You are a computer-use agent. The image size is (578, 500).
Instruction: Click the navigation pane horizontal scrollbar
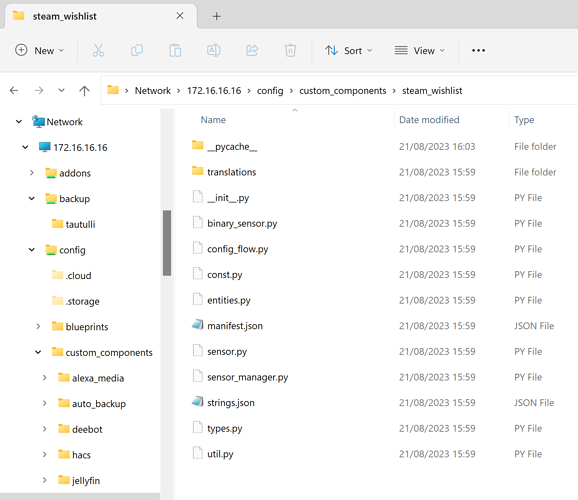point(80,496)
